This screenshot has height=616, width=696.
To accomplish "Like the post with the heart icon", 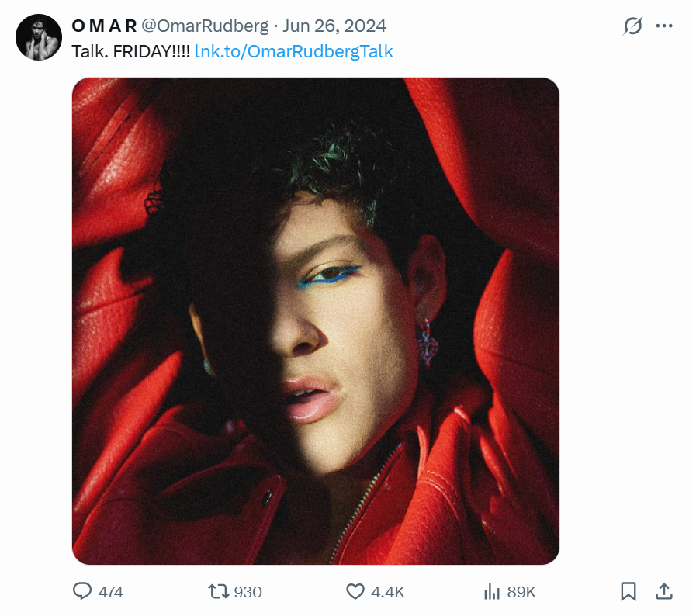I will pos(355,591).
